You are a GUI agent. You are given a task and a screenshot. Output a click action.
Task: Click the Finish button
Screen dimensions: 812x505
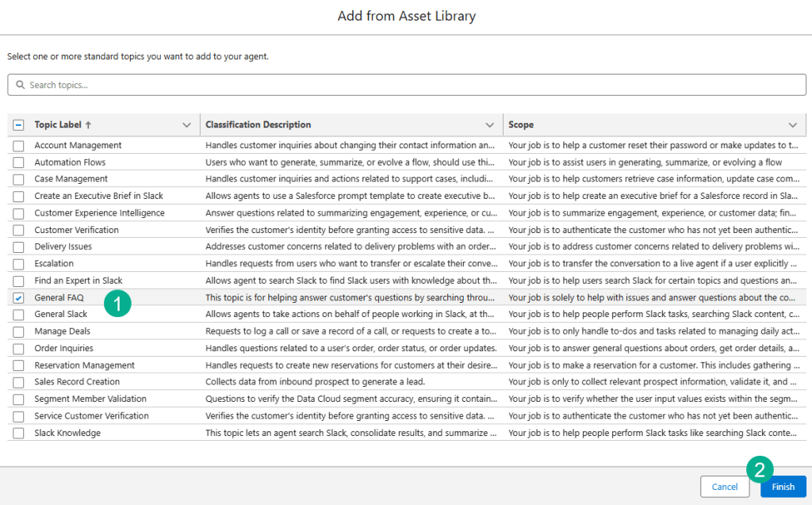783,487
